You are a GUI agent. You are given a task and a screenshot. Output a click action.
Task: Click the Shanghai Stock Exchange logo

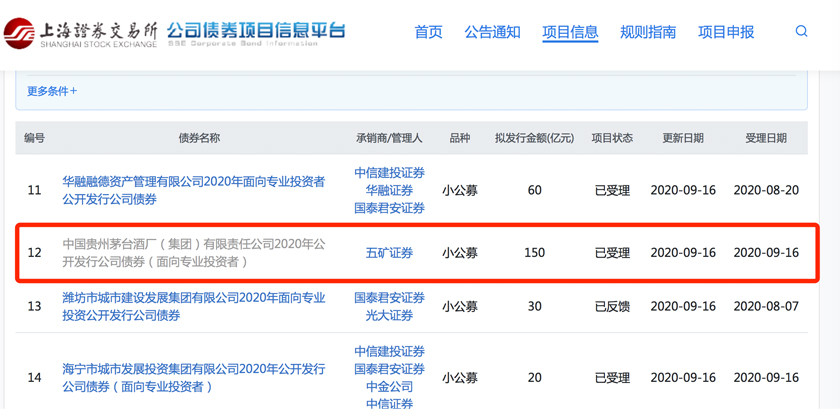(81, 32)
